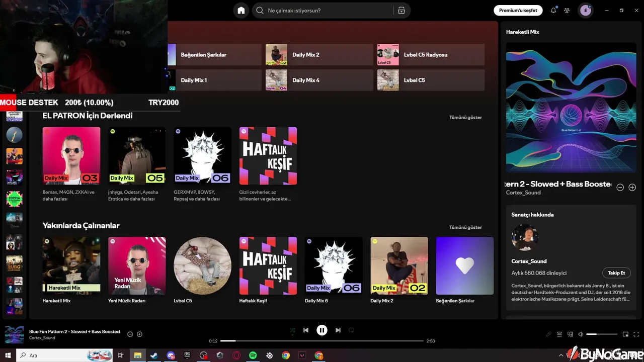Open connect to a device icon

570,334
